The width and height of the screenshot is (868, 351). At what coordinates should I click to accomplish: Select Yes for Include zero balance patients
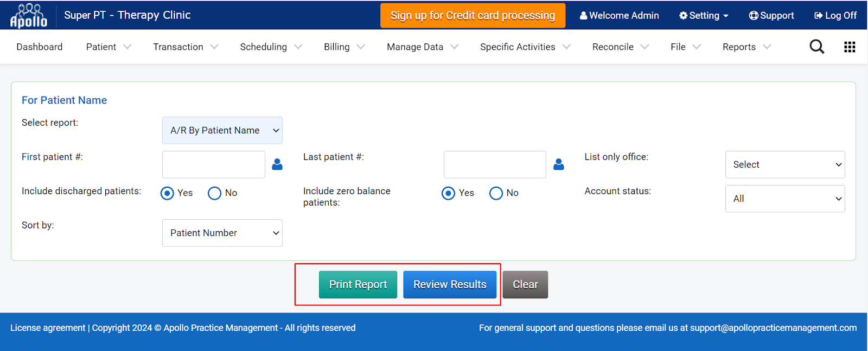coord(448,193)
